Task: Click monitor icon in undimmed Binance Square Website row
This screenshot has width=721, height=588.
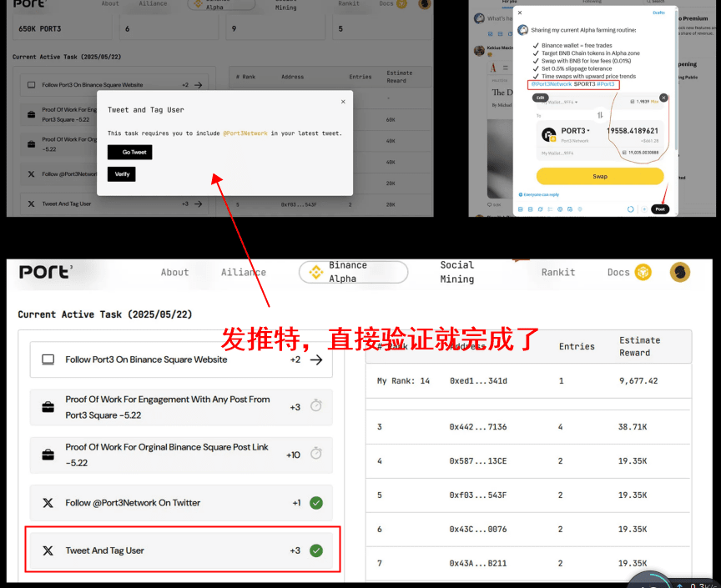Action: (x=48, y=359)
